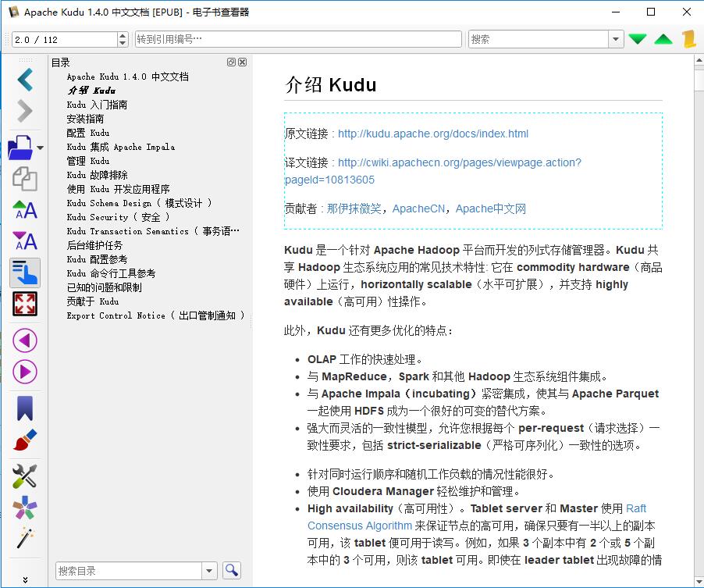
Task: Decrement page number with stepper down arrow
Action: pyautogui.click(x=123, y=43)
